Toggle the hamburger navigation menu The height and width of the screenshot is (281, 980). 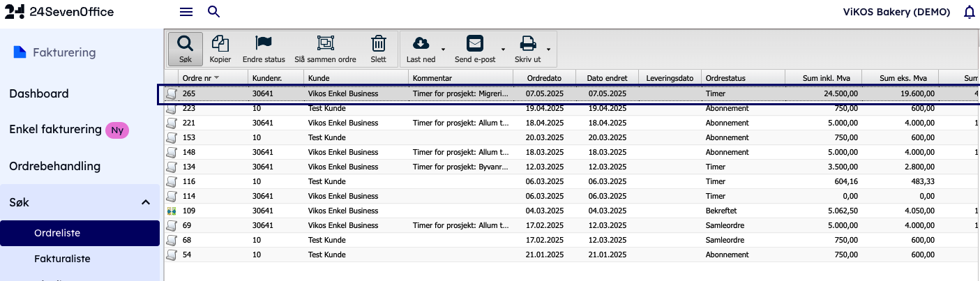pyautogui.click(x=186, y=12)
